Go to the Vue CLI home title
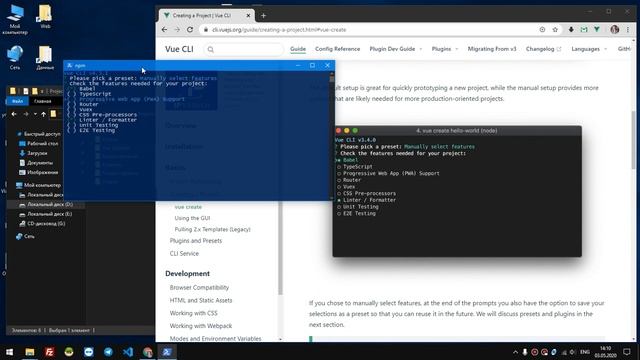This screenshot has width=640, height=360. tap(179, 49)
